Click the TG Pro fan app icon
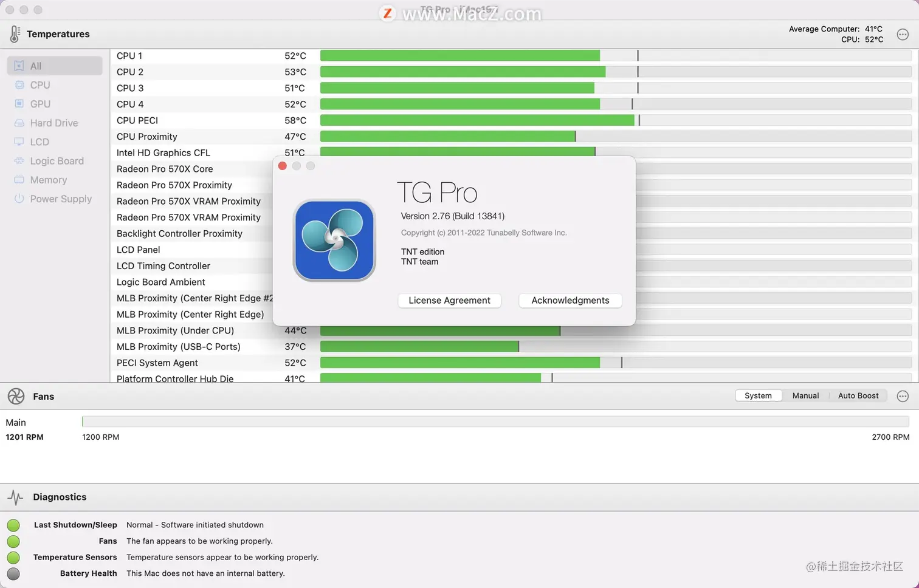The width and height of the screenshot is (919, 588). coord(334,241)
